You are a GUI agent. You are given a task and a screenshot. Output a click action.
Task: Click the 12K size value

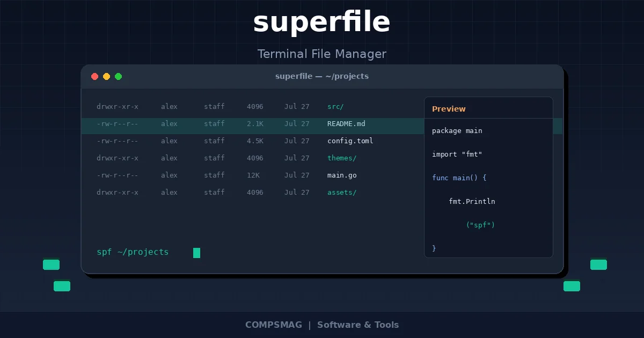(253, 175)
